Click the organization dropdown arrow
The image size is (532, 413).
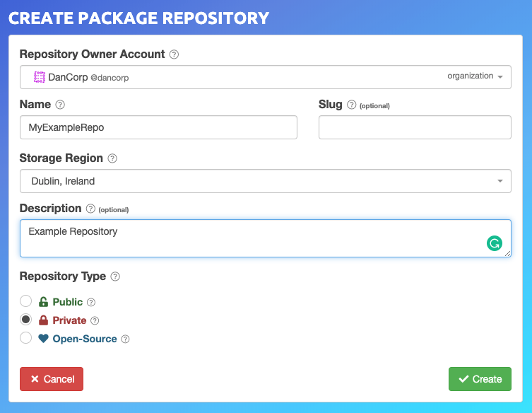[x=500, y=77]
